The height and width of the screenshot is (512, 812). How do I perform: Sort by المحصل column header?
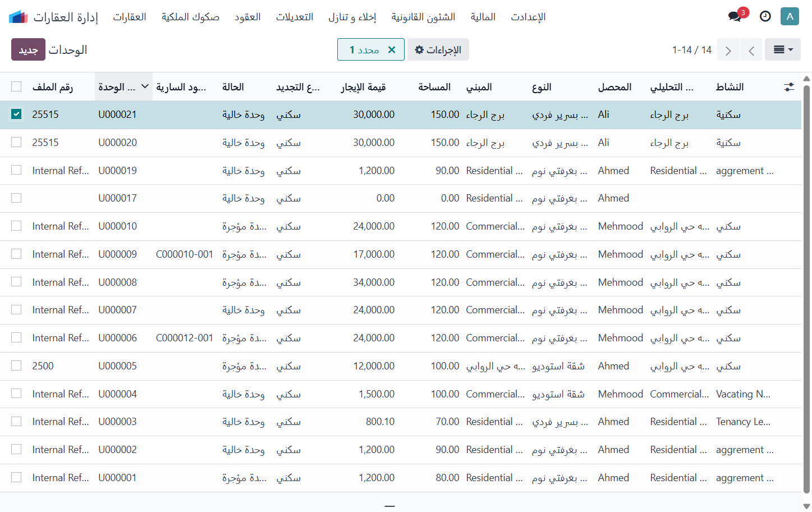[614, 86]
